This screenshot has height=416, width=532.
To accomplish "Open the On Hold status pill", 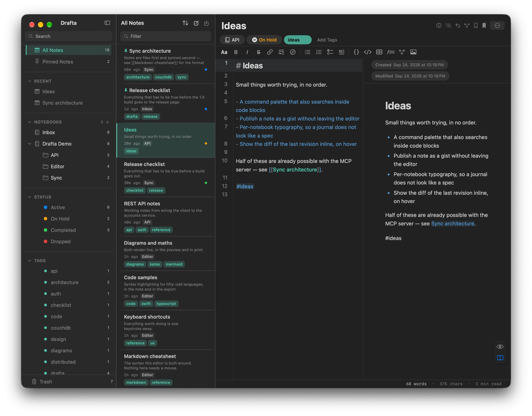I will point(264,40).
